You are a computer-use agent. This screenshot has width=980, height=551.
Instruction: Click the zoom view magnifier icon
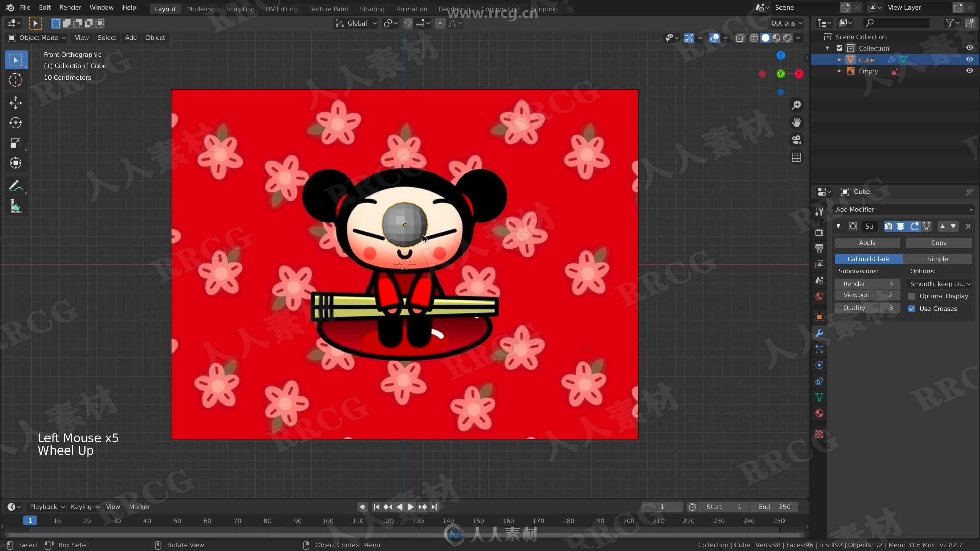click(796, 105)
